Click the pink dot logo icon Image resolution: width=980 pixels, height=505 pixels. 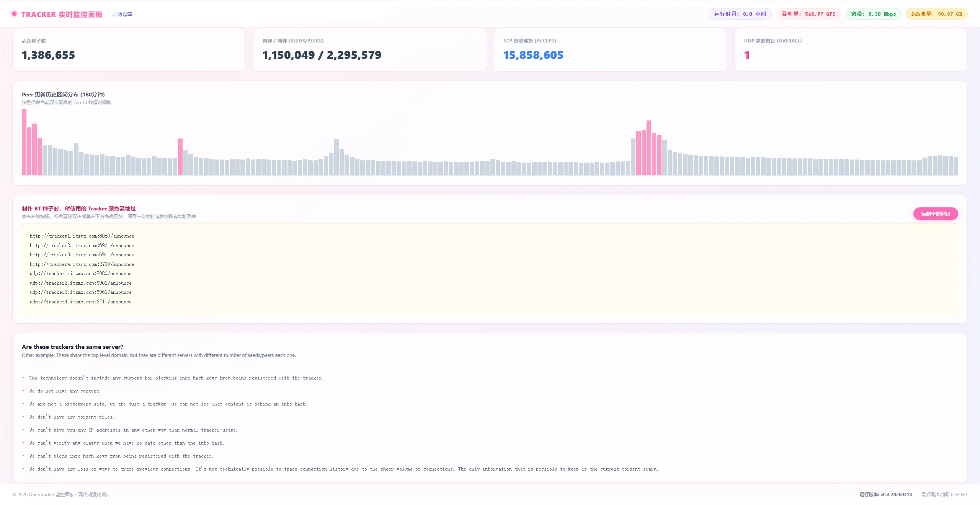(15, 14)
